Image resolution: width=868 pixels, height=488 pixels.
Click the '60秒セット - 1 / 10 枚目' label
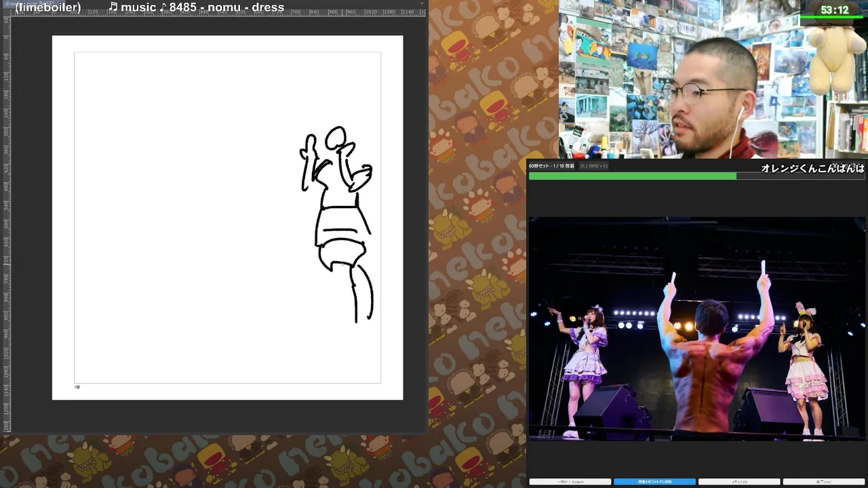[x=551, y=166]
